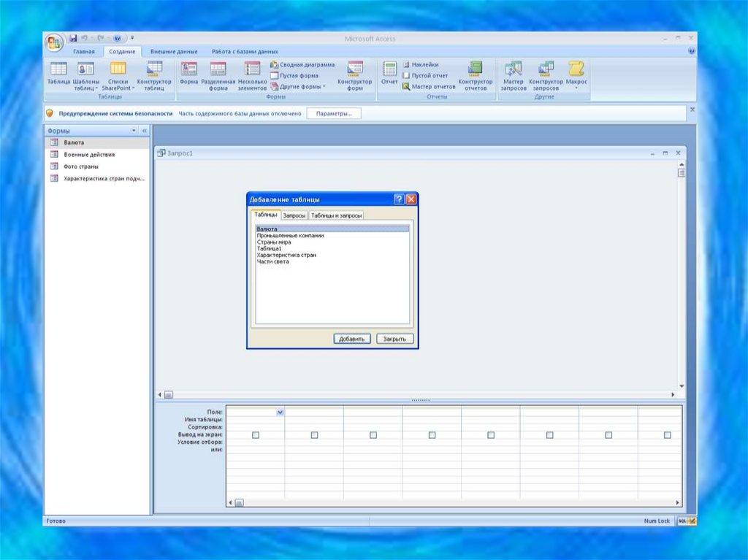
Task: Click the Macro (Макрос) icon
Action: (x=576, y=72)
